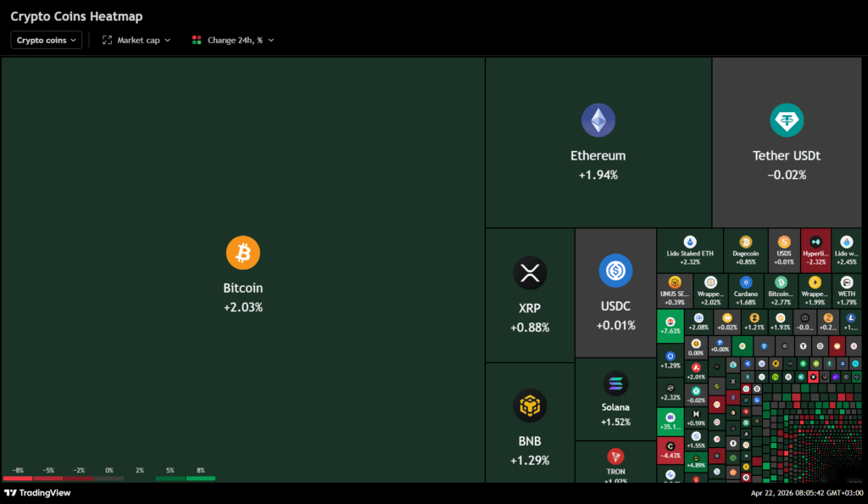The height and width of the screenshot is (504, 868).
Task: Open the Crypto coins dropdown
Action: [47, 40]
